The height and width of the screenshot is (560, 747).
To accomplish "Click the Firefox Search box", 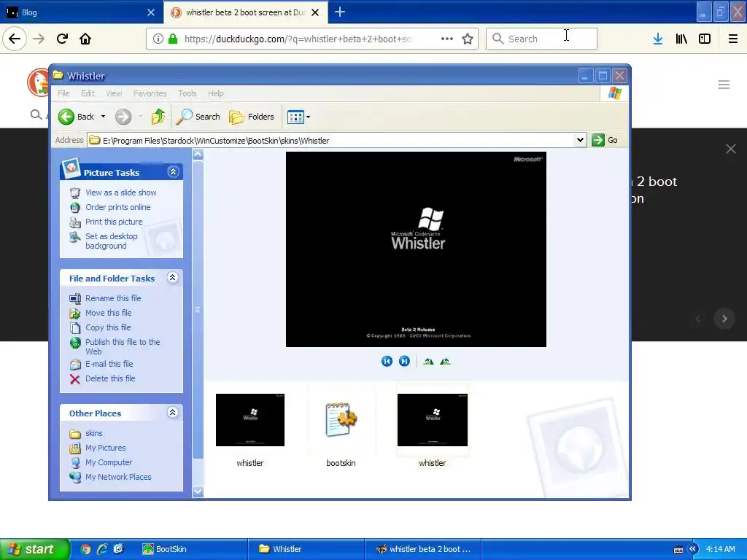I will coord(541,39).
